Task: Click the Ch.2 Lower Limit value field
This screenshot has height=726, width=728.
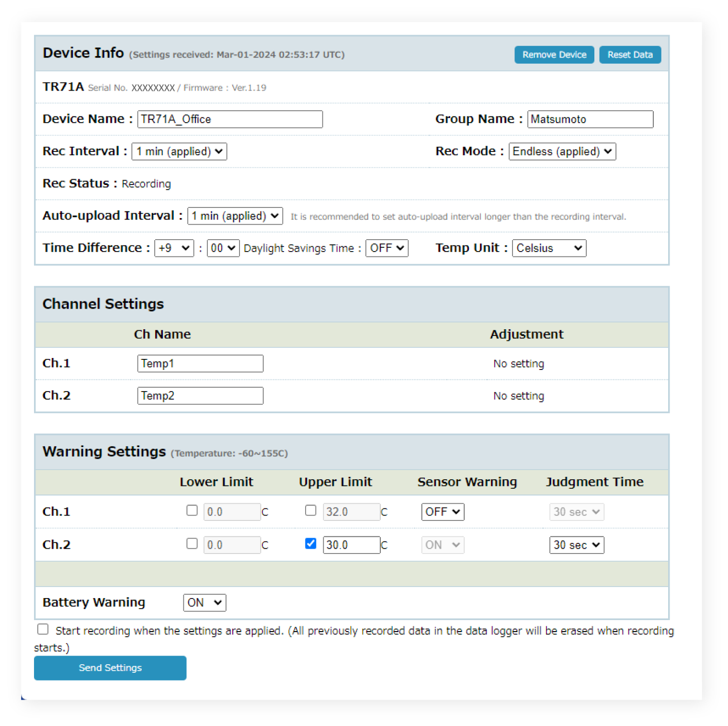Action: click(x=232, y=545)
